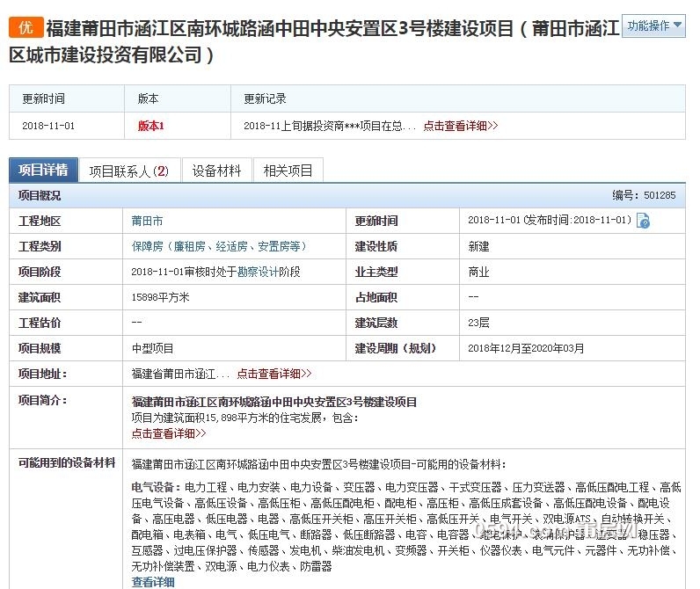The width and height of the screenshot is (700, 589).
Task: Click 点击查看详细>> next to the project address
Action: point(274,374)
